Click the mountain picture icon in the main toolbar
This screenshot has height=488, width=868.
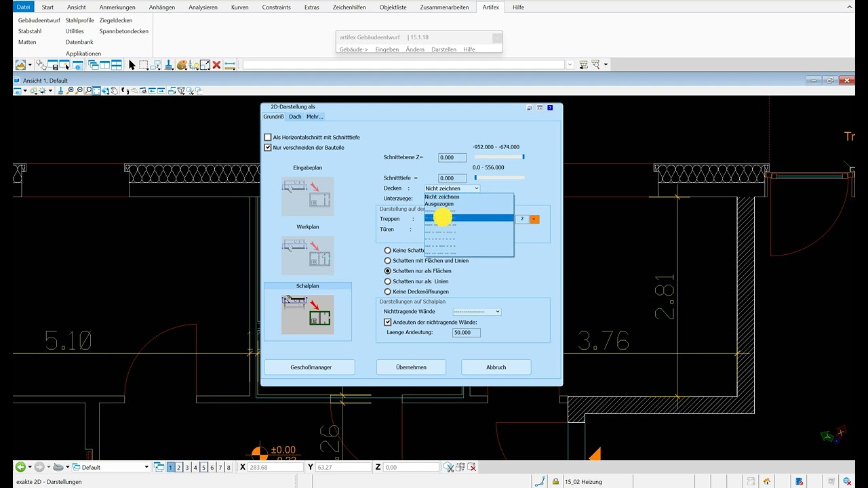pyautogui.click(x=20, y=65)
